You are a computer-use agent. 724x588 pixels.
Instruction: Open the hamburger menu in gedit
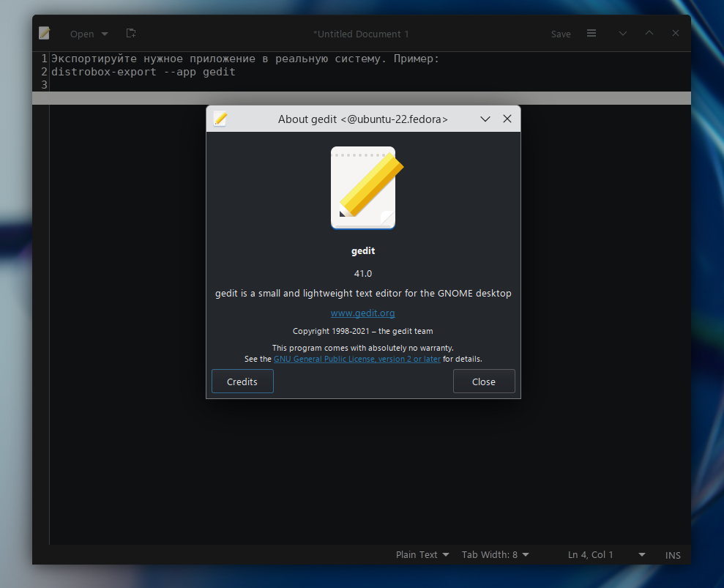[x=591, y=33]
